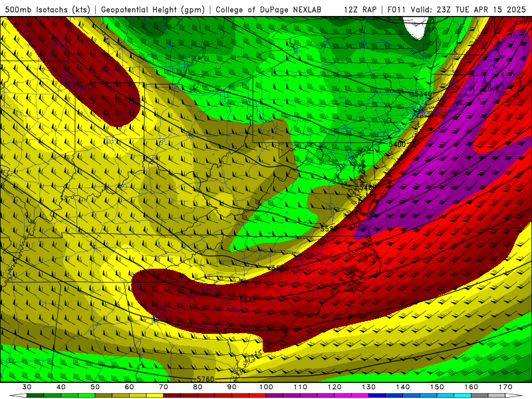
Task: Click the 5640 height contour label
Action: (248, 300)
